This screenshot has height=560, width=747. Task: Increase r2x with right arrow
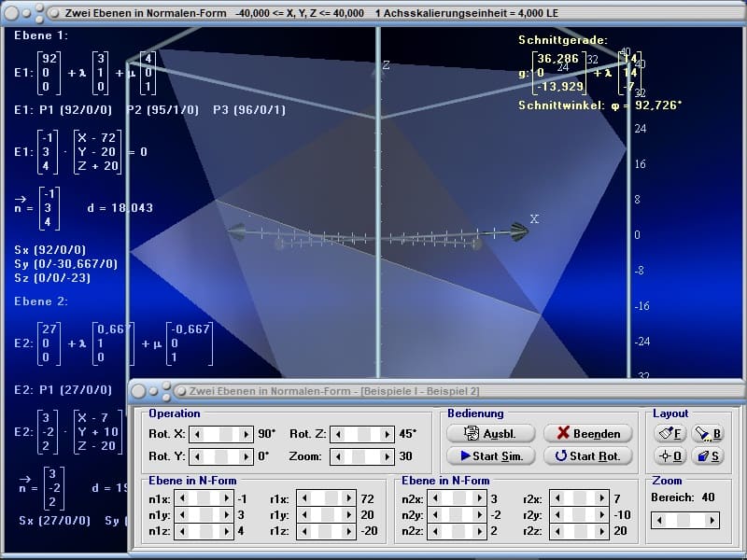point(601,498)
